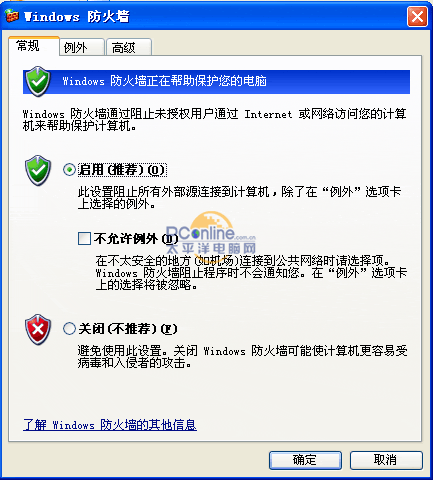Select the 关闭(不推荐) radio button

coord(69,329)
